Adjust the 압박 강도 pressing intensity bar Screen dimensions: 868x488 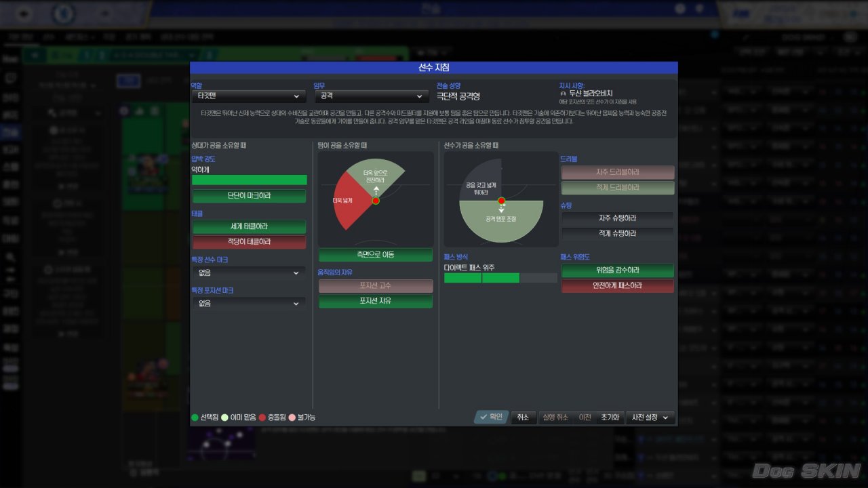point(250,180)
